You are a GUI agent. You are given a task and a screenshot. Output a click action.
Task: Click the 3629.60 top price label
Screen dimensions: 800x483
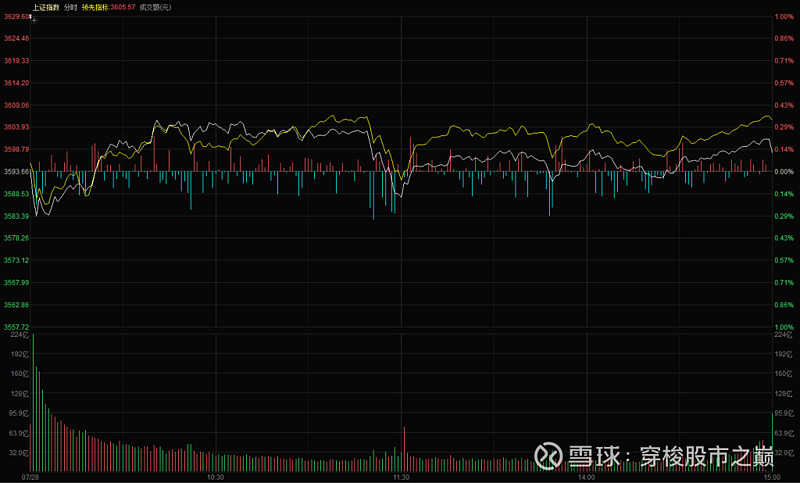click(16, 16)
